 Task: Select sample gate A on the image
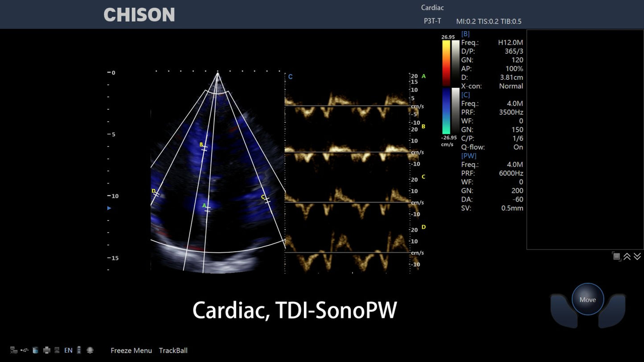pyautogui.click(x=207, y=208)
